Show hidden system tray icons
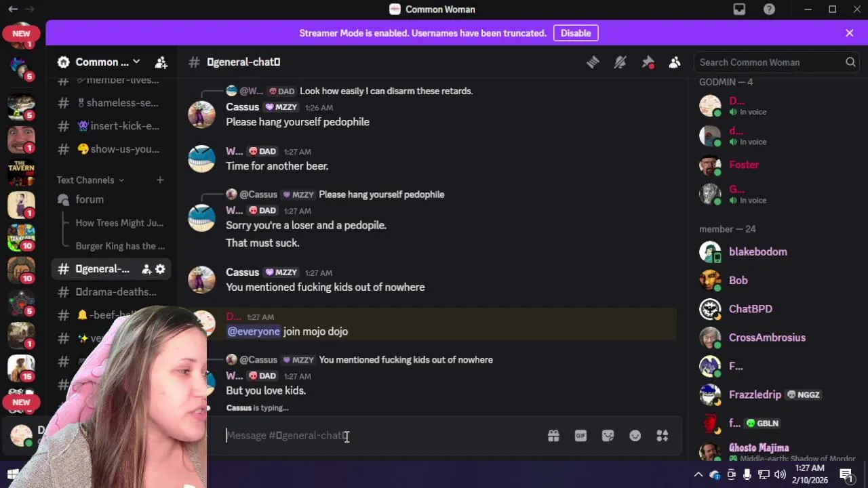 (698, 474)
